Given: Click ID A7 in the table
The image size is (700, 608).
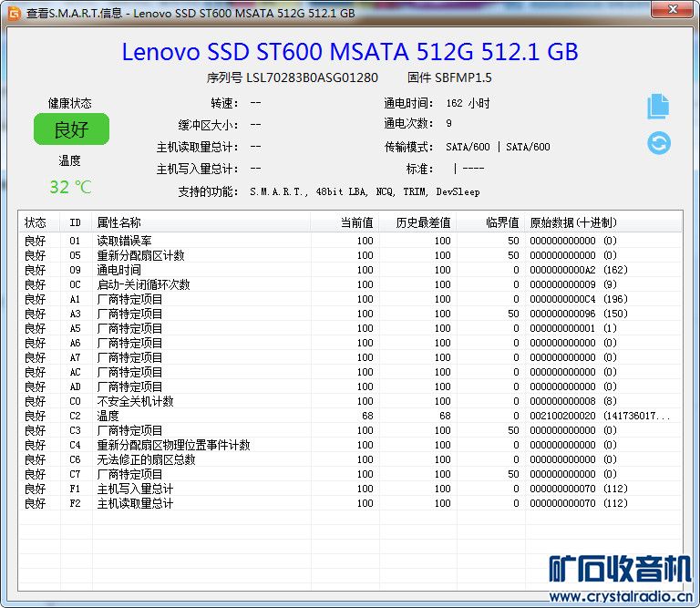Looking at the screenshot, I should [x=75, y=357].
